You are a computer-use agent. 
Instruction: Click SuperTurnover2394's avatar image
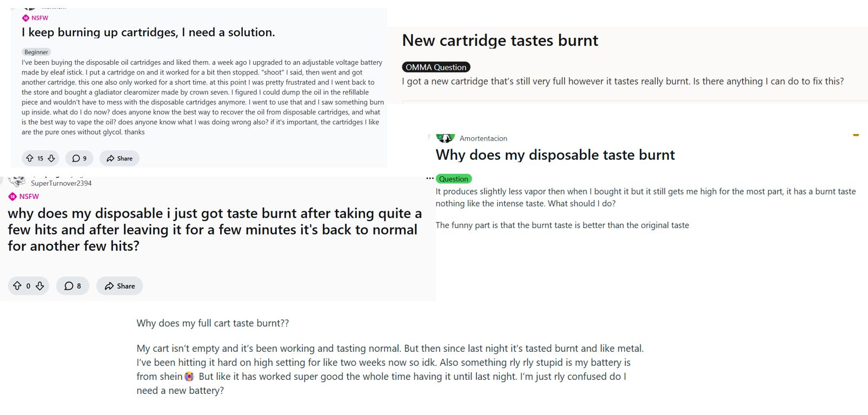[17, 182]
